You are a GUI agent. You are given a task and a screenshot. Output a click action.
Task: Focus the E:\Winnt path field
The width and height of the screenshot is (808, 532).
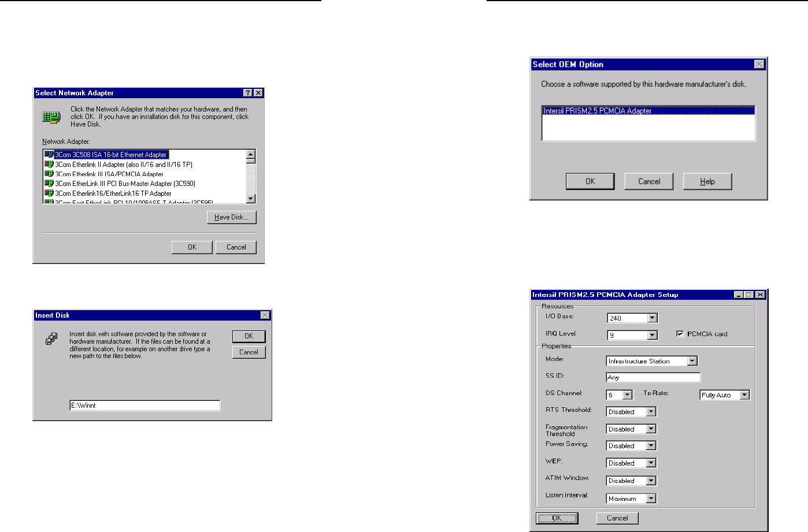tap(145, 405)
